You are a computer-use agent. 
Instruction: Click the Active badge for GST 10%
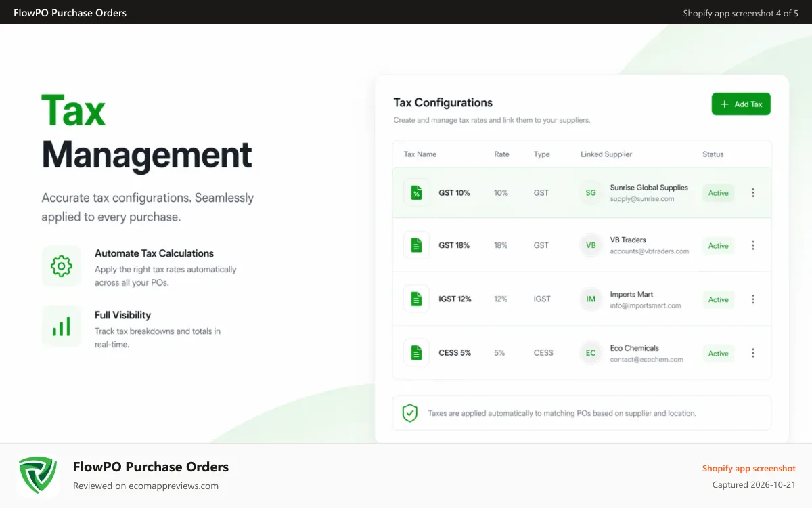click(718, 193)
